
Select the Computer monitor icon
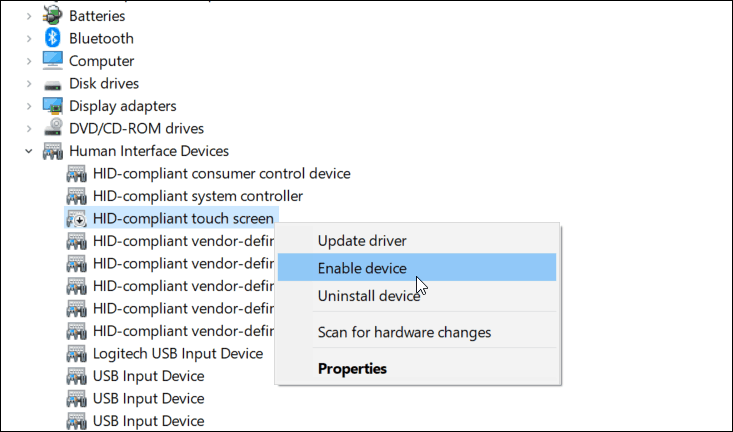(x=52, y=60)
